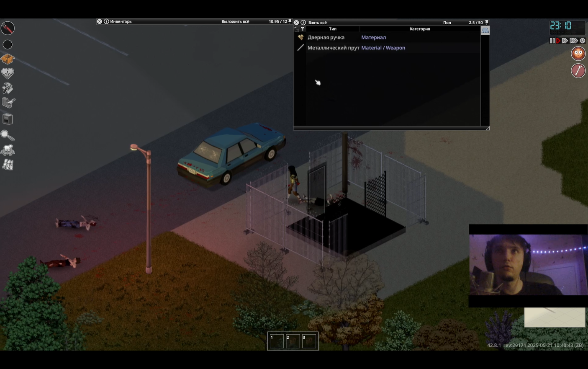
Task: Open the building trowel menu
Action: coord(8,103)
